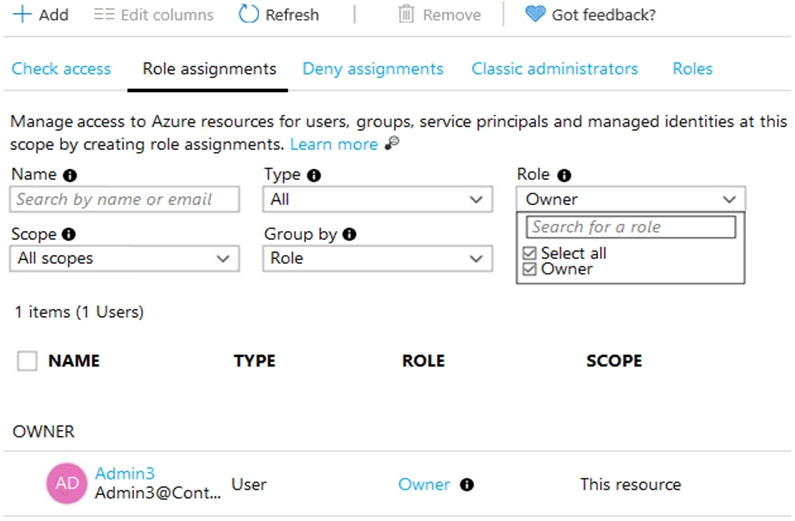Switch to the Check access tab
This screenshot has width=795, height=521.
(61, 68)
